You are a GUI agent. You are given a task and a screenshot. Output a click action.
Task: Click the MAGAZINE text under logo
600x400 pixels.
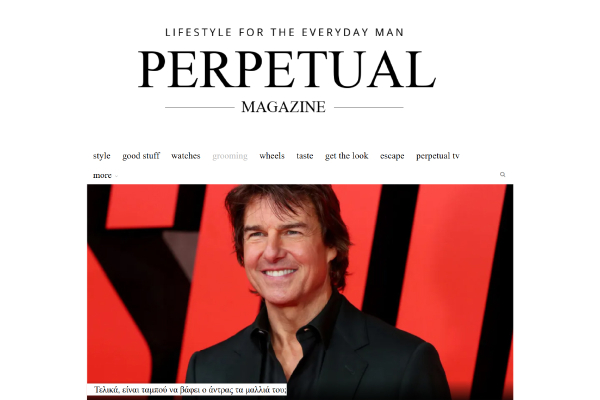pos(284,107)
